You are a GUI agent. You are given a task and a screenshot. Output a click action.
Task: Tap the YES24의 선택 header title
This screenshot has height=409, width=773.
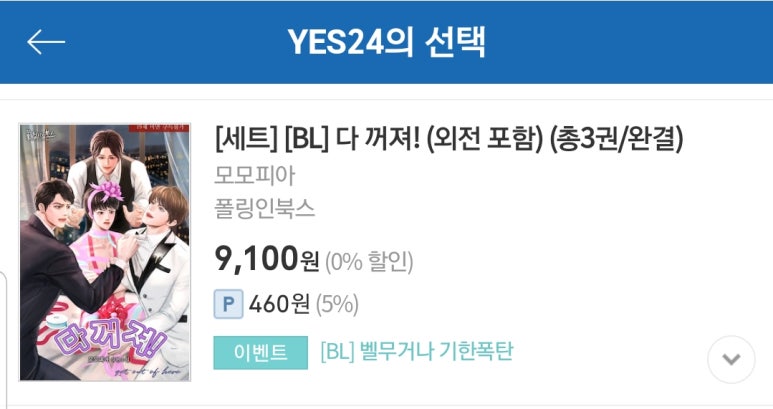coord(386,42)
